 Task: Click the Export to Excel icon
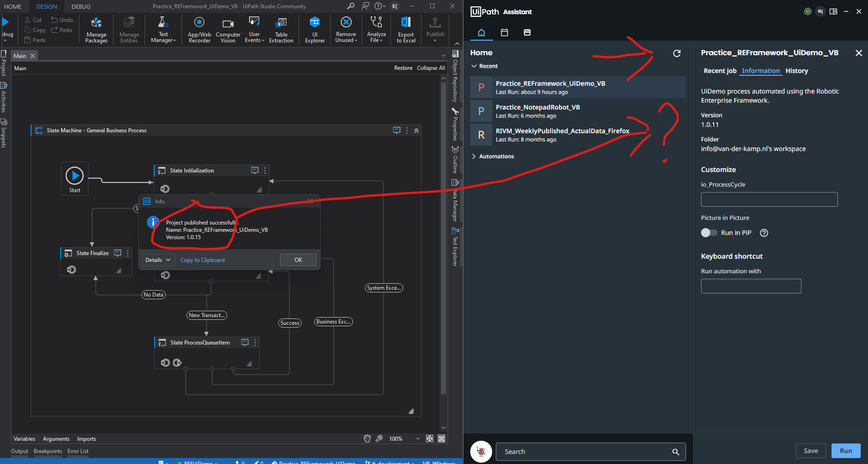(x=405, y=30)
